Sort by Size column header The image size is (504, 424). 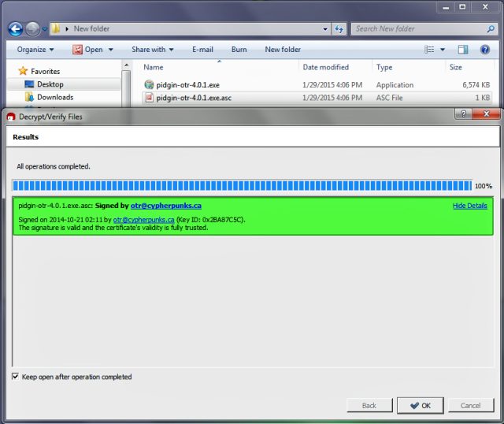[455, 67]
